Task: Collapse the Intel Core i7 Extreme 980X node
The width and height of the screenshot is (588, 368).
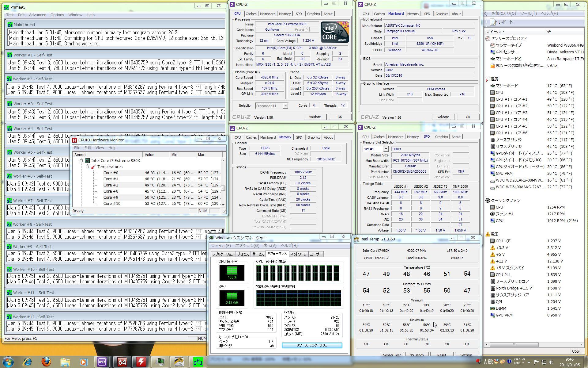Action: tap(81, 161)
